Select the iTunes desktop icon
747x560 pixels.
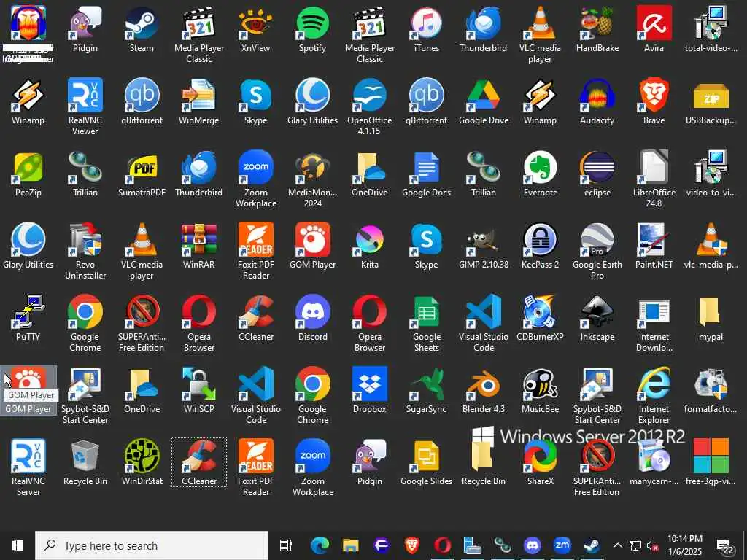click(426, 29)
